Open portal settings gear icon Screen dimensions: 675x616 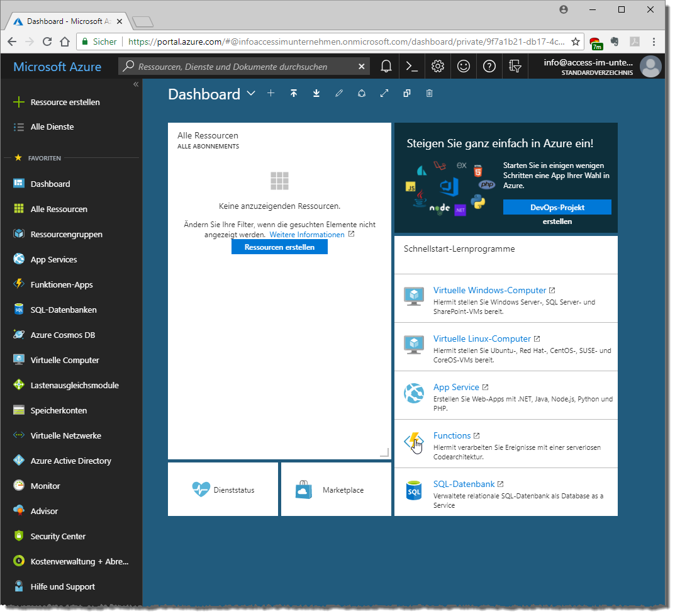438,66
